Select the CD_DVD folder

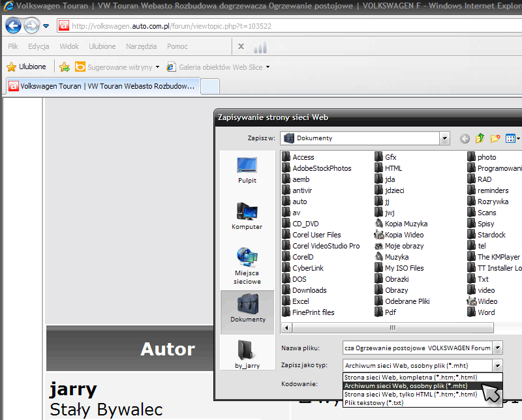pyautogui.click(x=301, y=224)
